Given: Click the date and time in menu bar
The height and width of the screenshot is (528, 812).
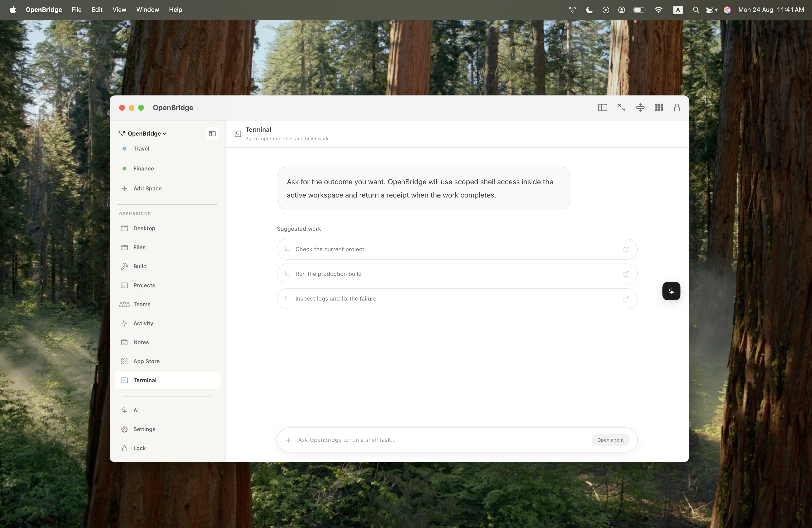Looking at the screenshot, I should 771,10.
